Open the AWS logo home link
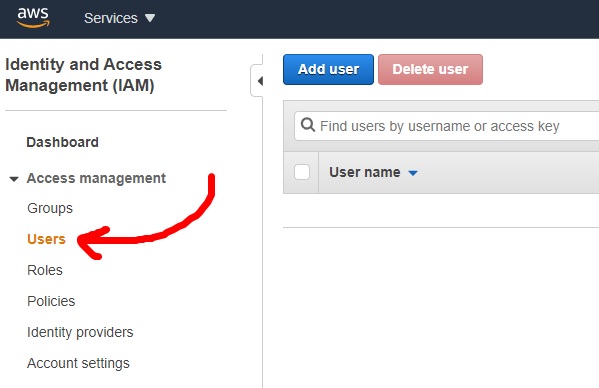The image size is (599, 388). 33,18
